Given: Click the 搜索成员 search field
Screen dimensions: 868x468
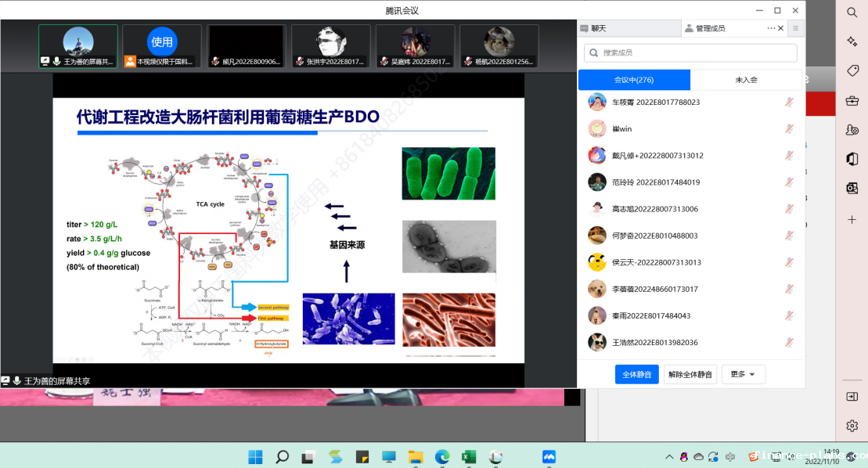Looking at the screenshot, I should pos(690,52).
